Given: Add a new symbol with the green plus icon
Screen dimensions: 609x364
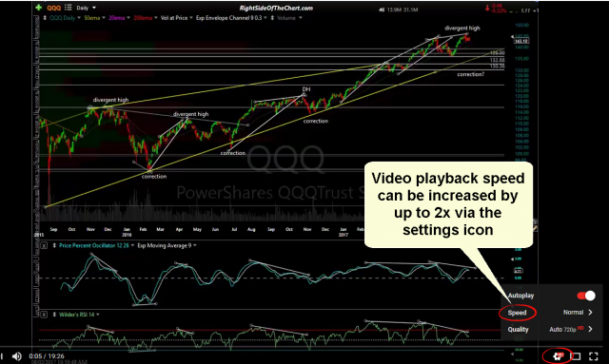Looking at the screenshot, I should tap(38, 8).
